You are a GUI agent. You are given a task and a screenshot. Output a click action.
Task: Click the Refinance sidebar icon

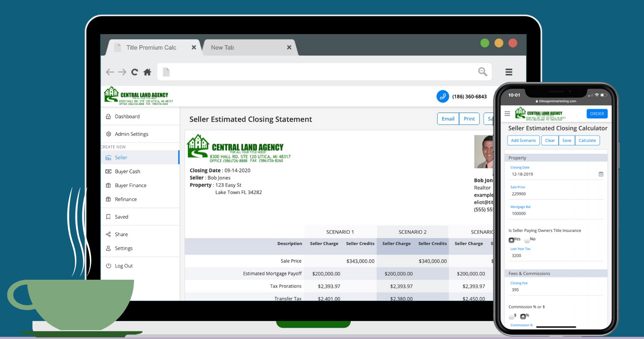click(x=108, y=199)
